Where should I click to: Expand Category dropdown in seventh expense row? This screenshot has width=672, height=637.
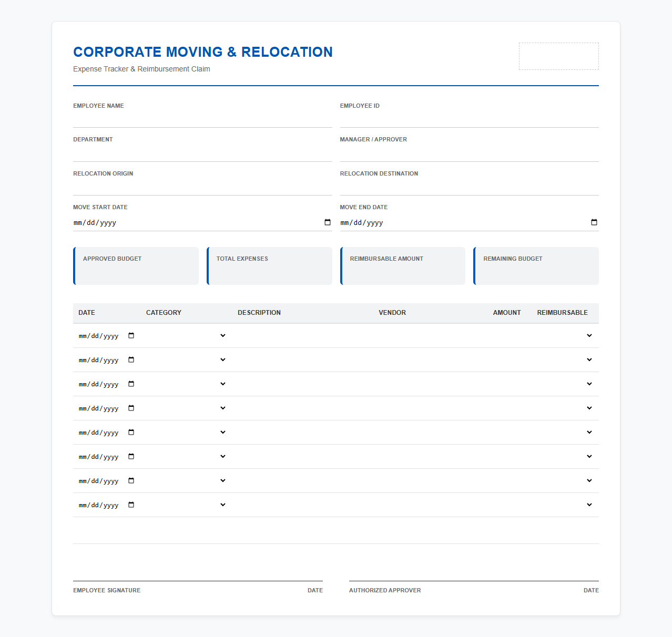(x=187, y=480)
